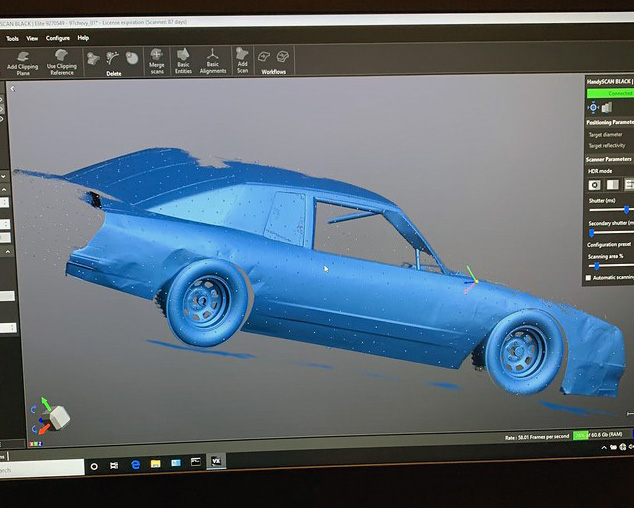
Task: Click the middle Delete group icon with sparkles
Action: (112, 58)
